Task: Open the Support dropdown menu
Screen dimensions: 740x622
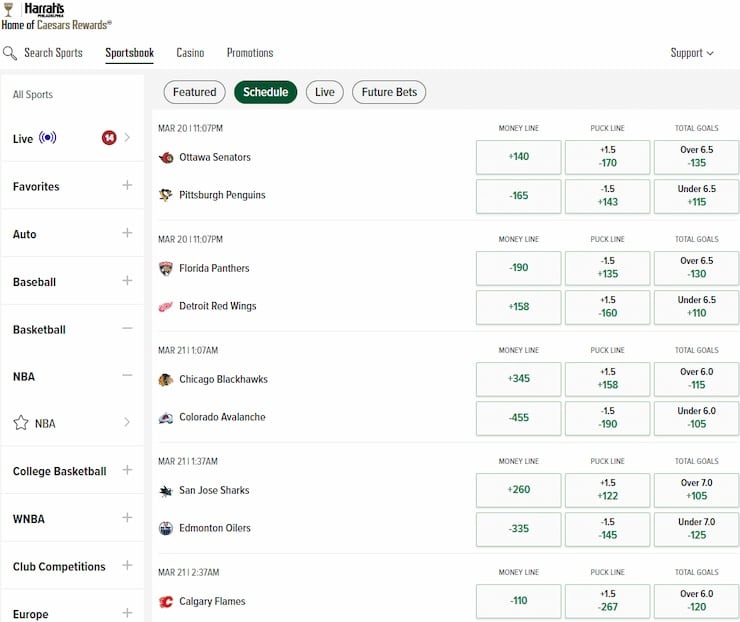Action: click(691, 53)
